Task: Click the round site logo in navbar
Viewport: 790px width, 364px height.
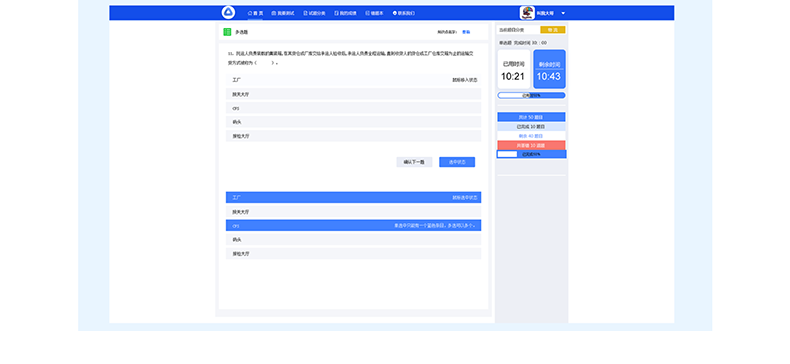Action: tap(228, 13)
